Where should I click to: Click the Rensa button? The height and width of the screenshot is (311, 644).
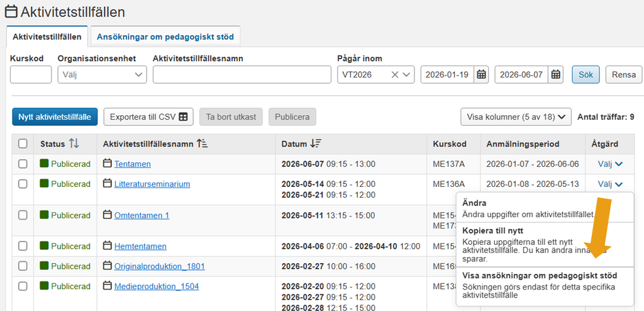coord(623,74)
